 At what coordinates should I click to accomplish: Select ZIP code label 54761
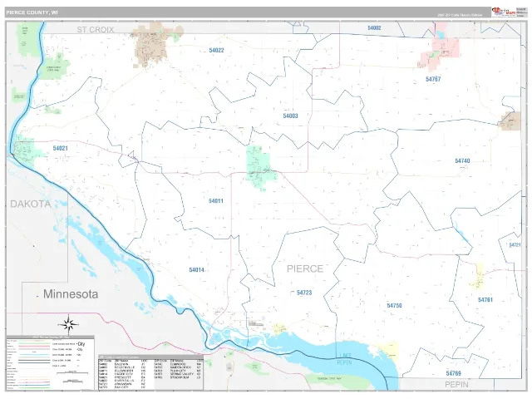pyautogui.click(x=485, y=300)
